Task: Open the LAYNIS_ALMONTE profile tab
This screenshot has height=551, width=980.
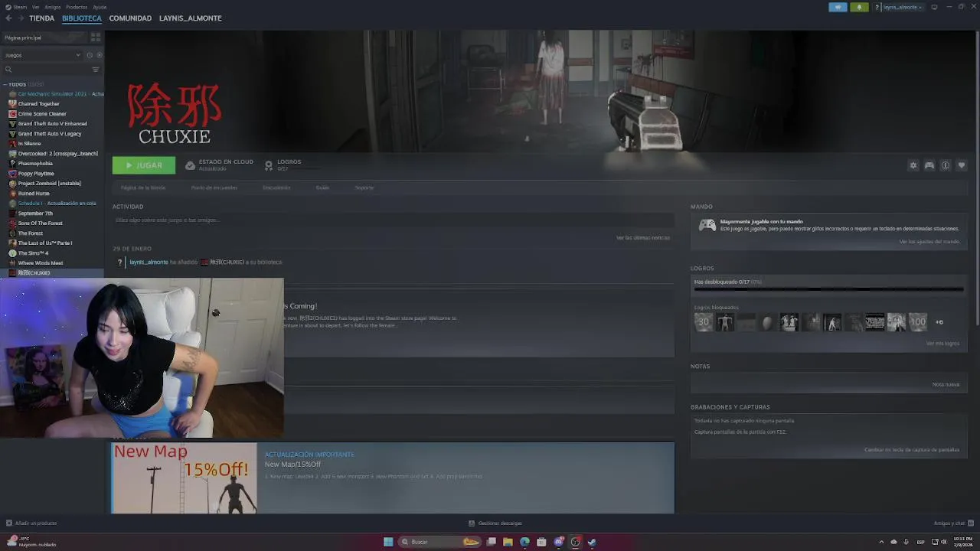Action: tap(190, 18)
